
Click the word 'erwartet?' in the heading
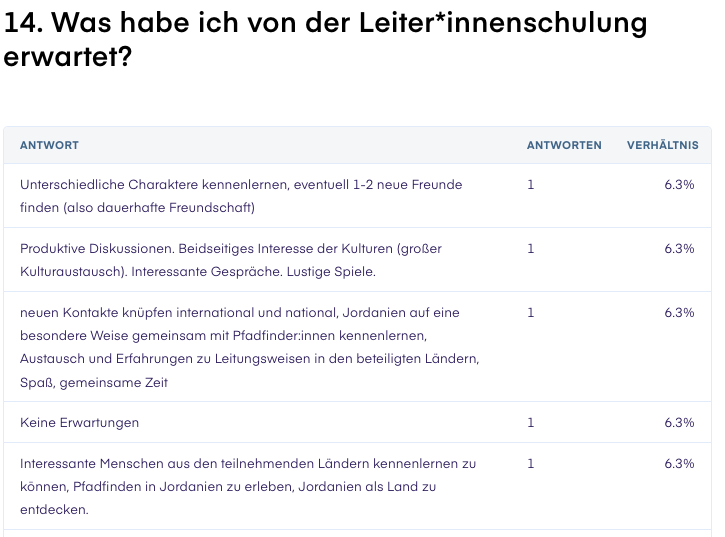[68, 57]
